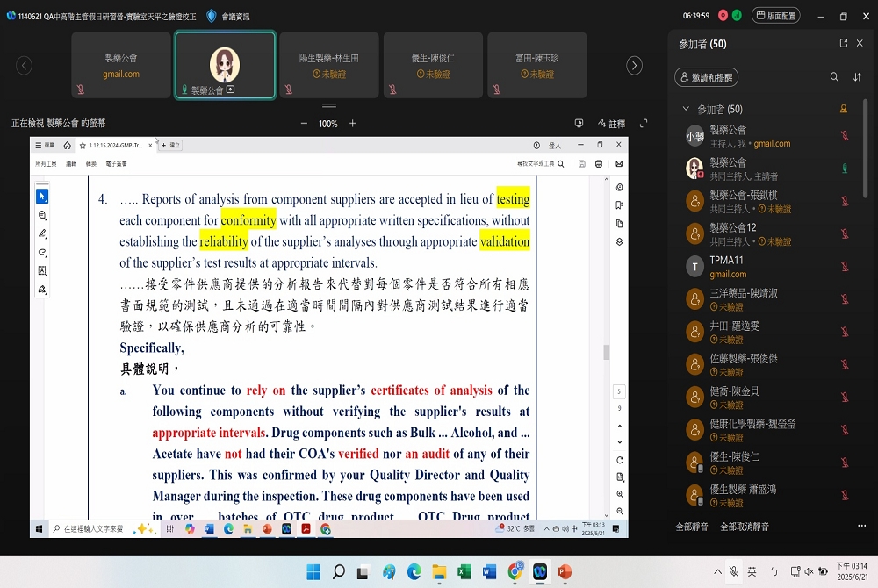Close the 參加者 participants panel
878x588 pixels.
coord(860,43)
